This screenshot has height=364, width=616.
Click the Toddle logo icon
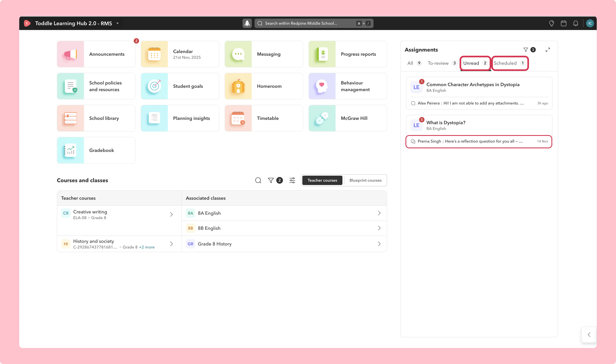pyautogui.click(x=27, y=23)
